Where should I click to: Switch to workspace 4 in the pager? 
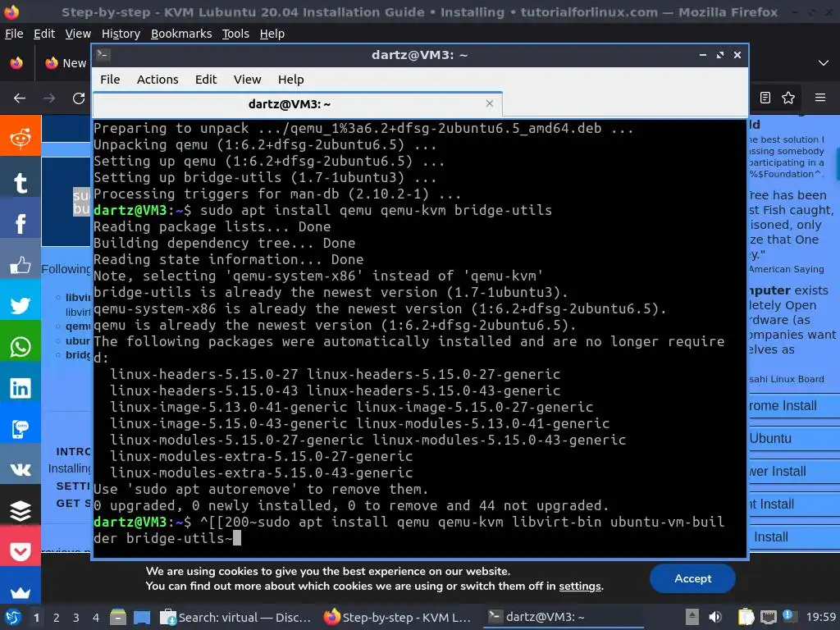tap(96, 618)
